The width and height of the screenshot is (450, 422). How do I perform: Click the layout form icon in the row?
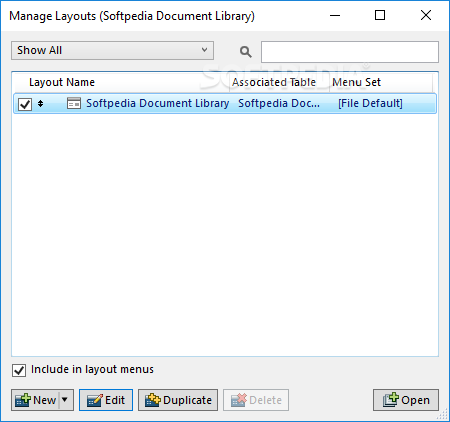pyautogui.click(x=74, y=104)
